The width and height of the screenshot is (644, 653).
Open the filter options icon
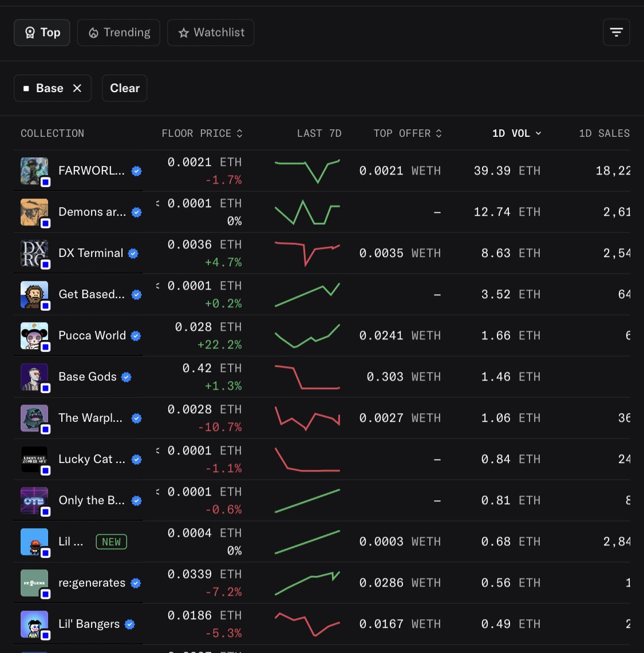[617, 32]
